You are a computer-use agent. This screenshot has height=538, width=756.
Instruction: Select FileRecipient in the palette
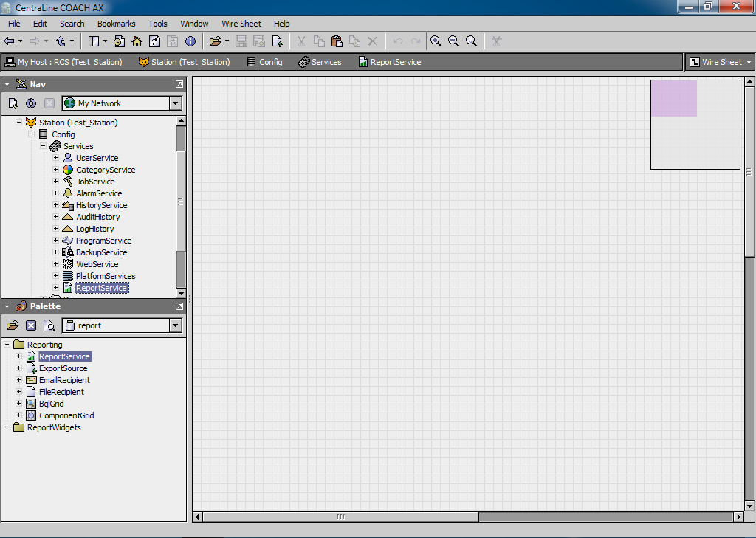(x=61, y=392)
